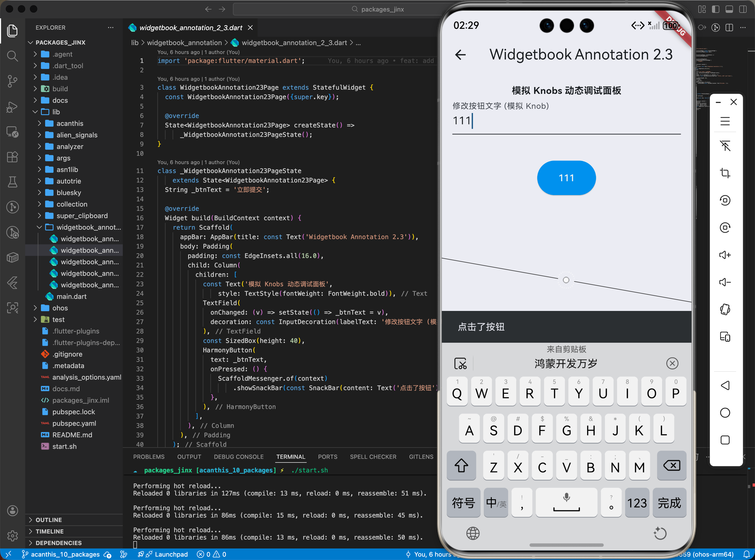Click the Knob text input field
755x560 pixels.
[566, 121]
